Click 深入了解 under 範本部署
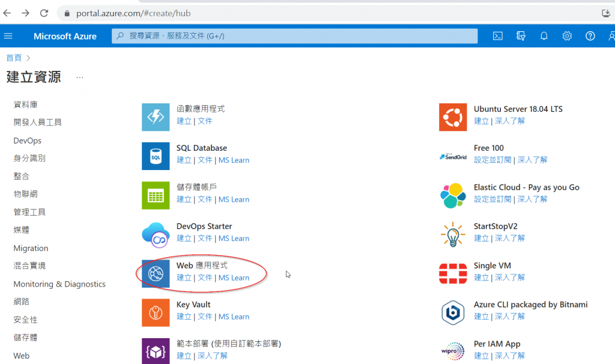Viewport: 615px width, 364px height. pyautogui.click(x=212, y=356)
